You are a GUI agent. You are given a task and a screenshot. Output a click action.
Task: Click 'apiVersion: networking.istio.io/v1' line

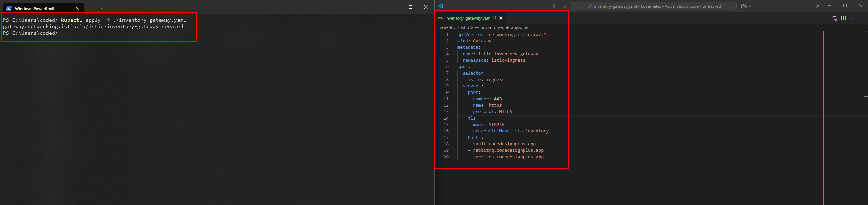tap(502, 34)
